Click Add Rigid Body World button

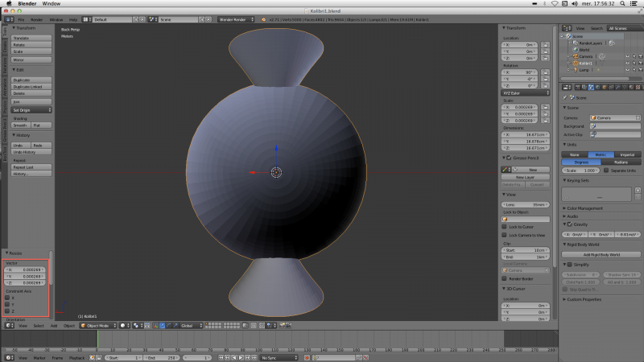tap(601, 255)
